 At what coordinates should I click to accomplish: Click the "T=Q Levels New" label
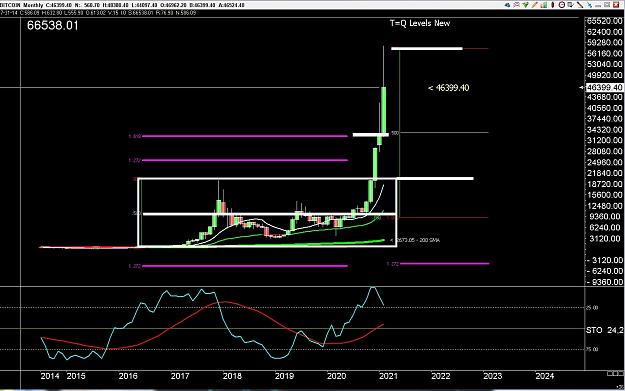pyautogui.click(x=420, y=23)
